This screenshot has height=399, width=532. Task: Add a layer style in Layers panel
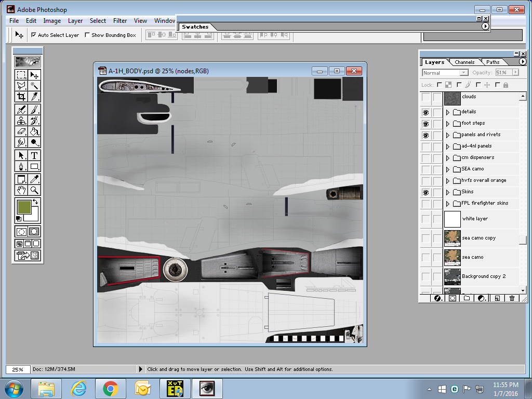[x=437, y=298]
